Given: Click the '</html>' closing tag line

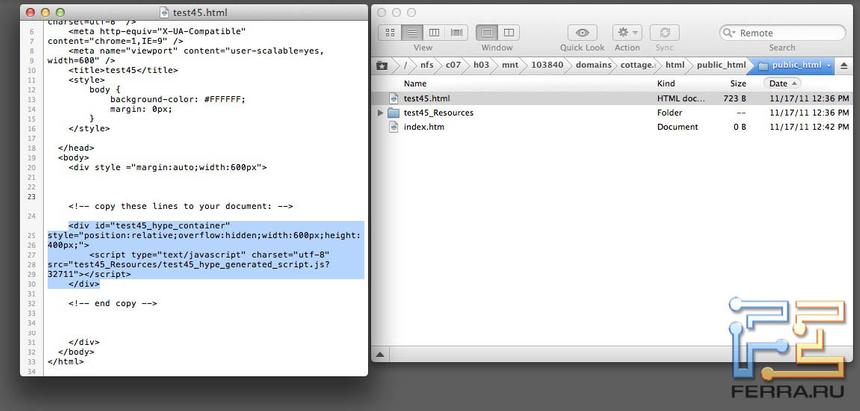Looking at the screenshot, I should 66,362.
